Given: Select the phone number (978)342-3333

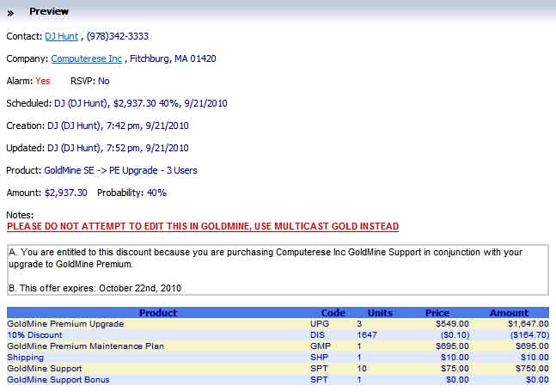Looking at the screenshot, I should [x=118, y=36].
